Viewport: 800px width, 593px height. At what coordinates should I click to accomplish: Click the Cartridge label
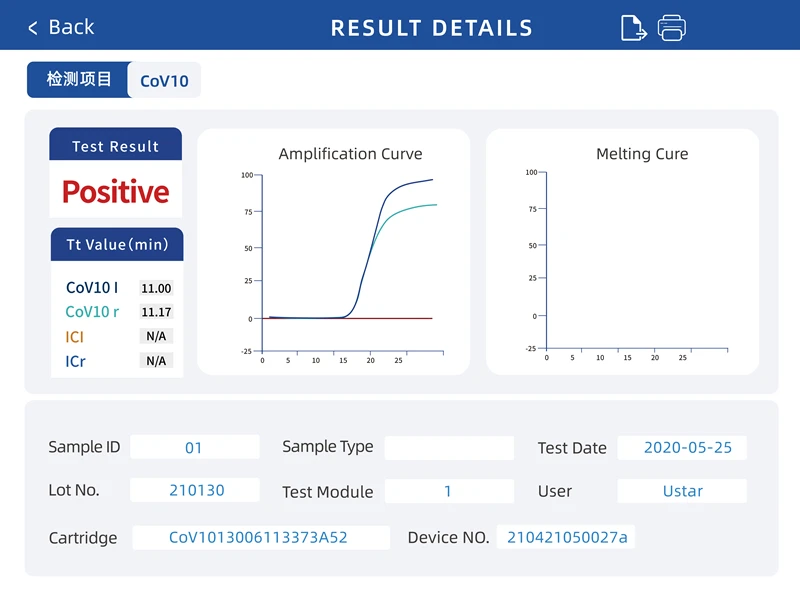tap(83, 538)
